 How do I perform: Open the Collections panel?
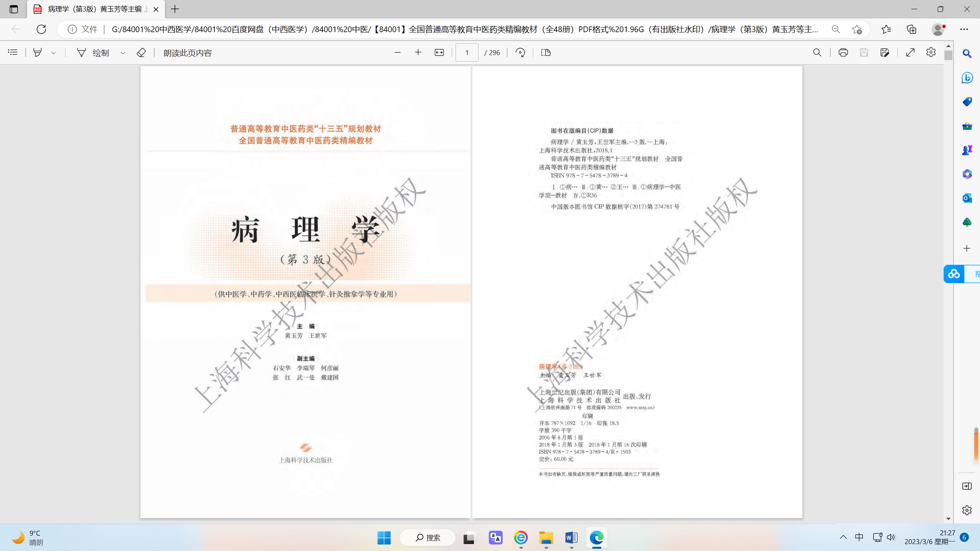[911, 29]
